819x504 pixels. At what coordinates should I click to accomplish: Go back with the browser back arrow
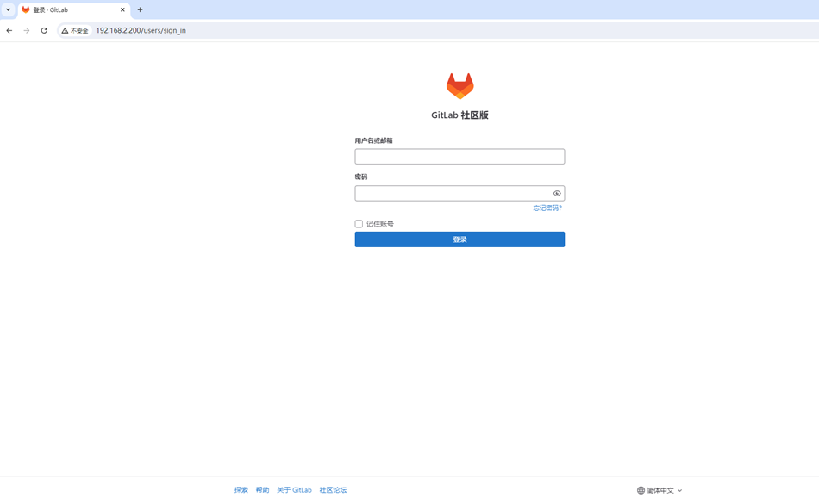9,31
